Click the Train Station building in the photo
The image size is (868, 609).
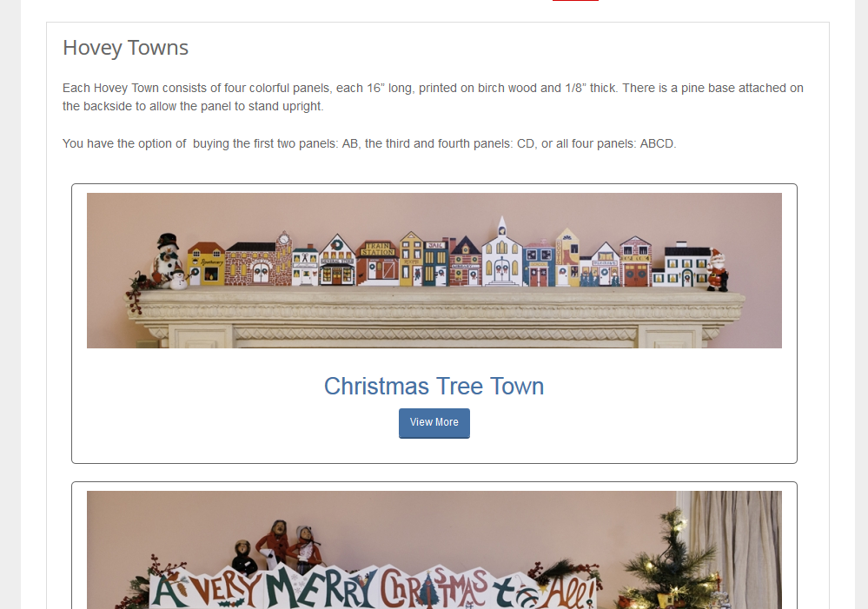coord(378,263)
